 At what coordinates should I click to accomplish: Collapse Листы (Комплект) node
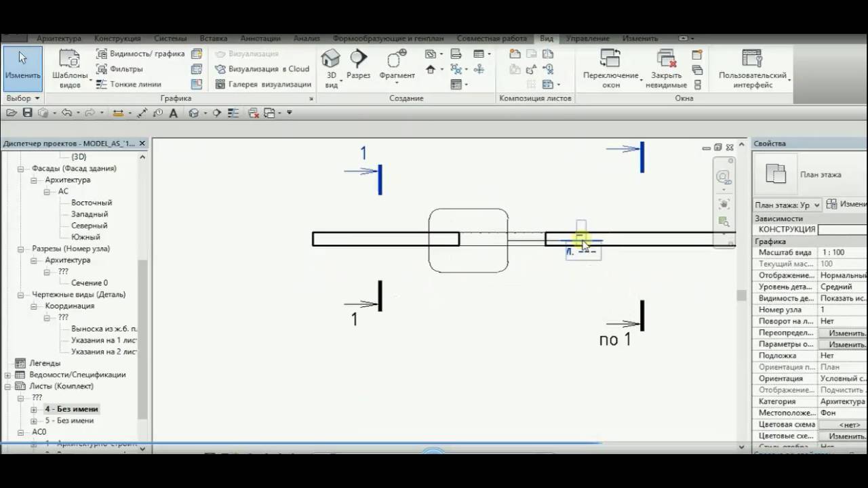[x=7, y=386]
